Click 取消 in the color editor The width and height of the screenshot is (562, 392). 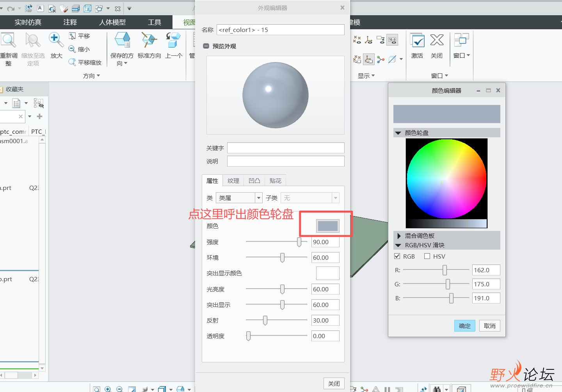490,326
